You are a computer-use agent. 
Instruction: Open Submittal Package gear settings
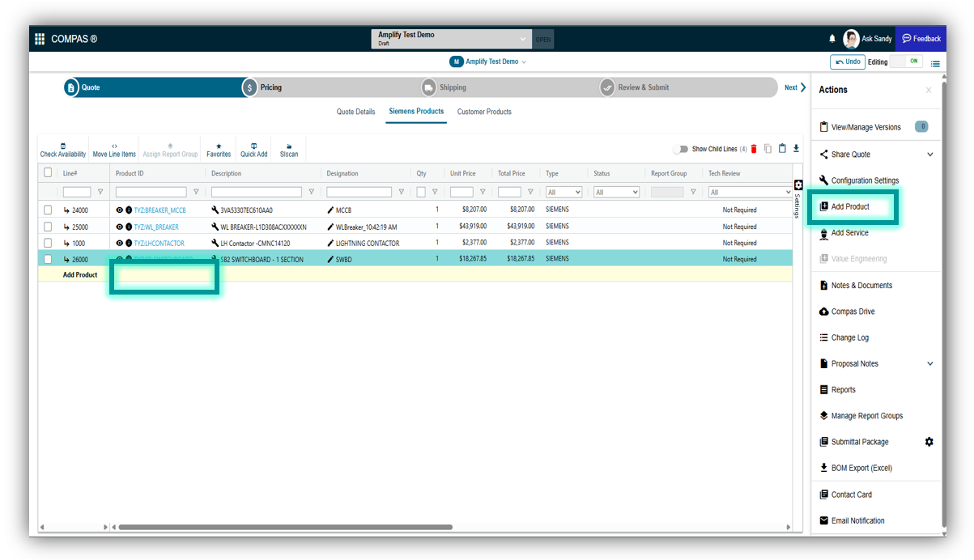click(929, 442)
